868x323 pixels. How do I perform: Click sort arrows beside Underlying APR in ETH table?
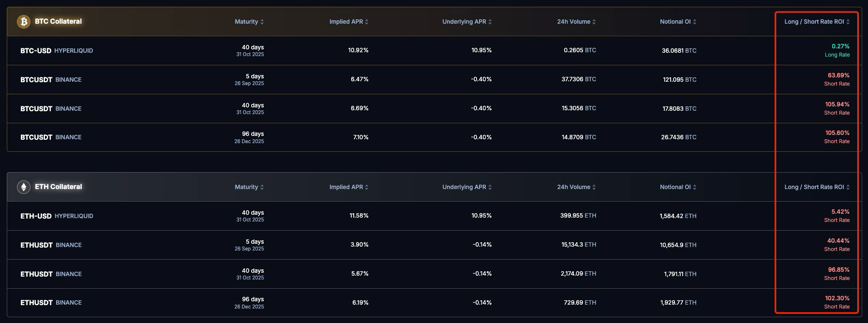(490, 187)
